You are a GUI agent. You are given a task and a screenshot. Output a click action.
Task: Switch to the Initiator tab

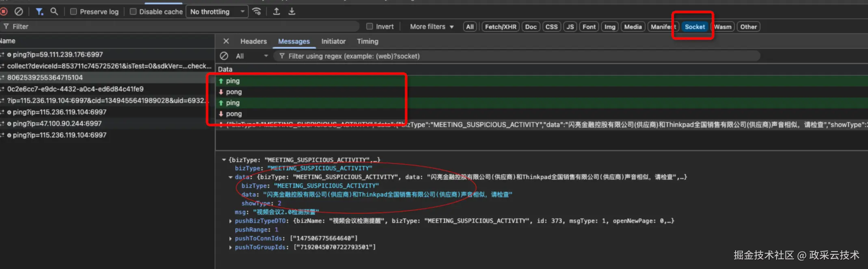[333, 41]
